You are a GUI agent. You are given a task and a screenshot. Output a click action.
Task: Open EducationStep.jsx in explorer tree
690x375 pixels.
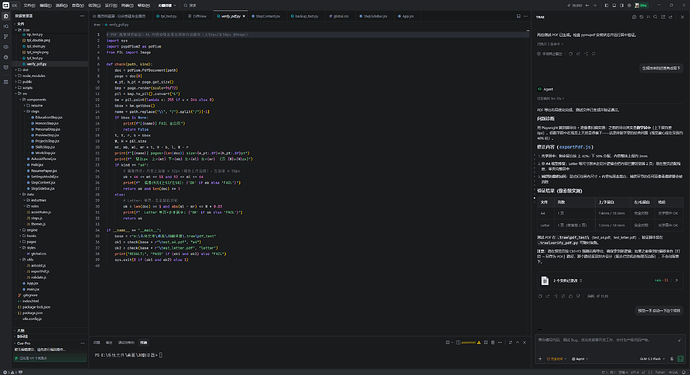48,118
